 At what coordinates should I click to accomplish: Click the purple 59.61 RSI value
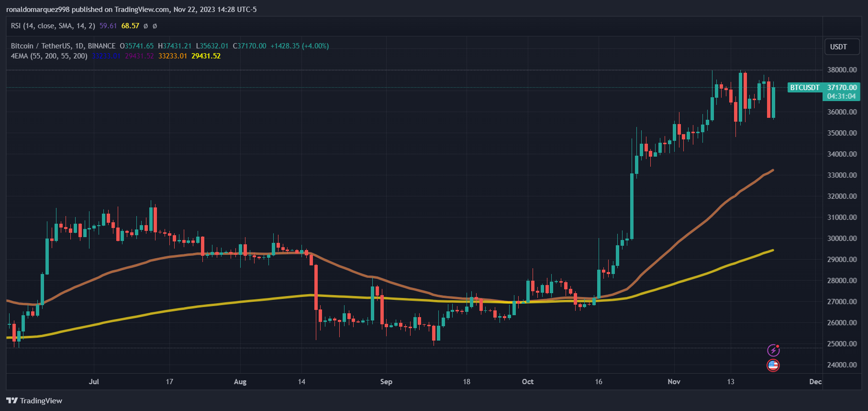pos(108,26)
